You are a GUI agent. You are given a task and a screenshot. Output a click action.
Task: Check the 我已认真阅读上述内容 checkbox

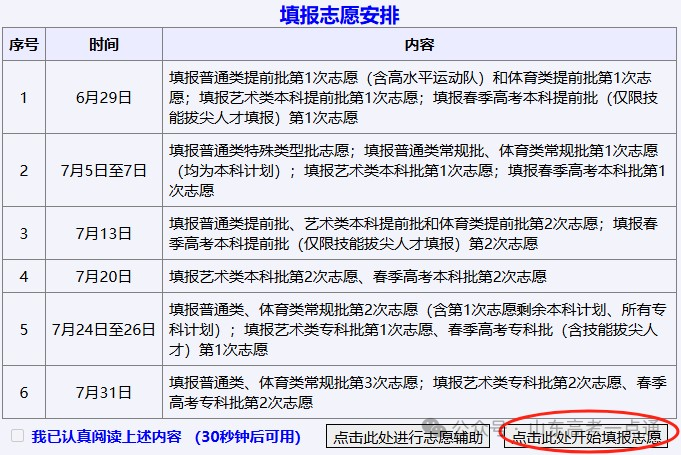click(x=17, y=436)
